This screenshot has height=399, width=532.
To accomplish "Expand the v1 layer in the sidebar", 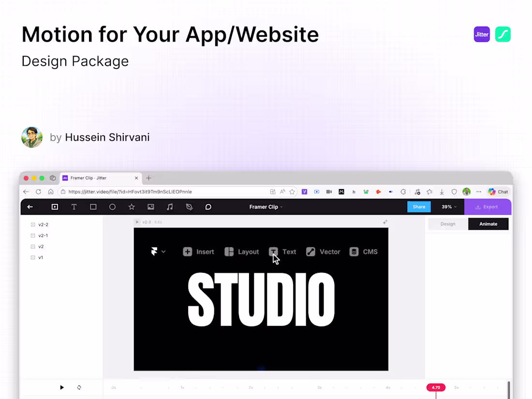I will 32,257.
